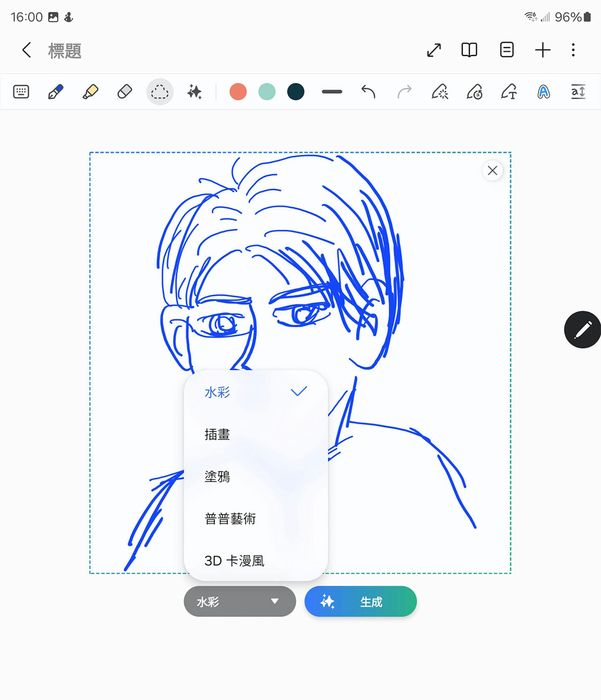The height and width of the screenshot is (700, 601).
Task: Select 塗鴉 sketch style option
Action: pos(256,476)
